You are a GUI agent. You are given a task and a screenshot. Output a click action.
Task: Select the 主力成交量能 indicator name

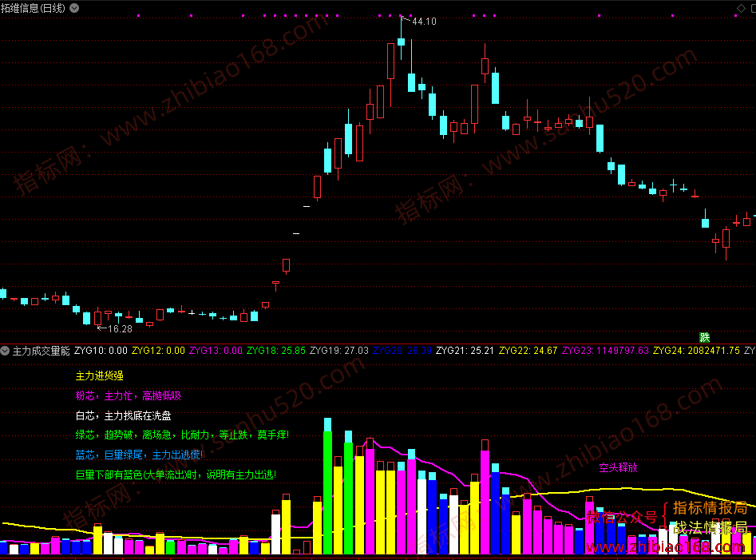(41, 351)
